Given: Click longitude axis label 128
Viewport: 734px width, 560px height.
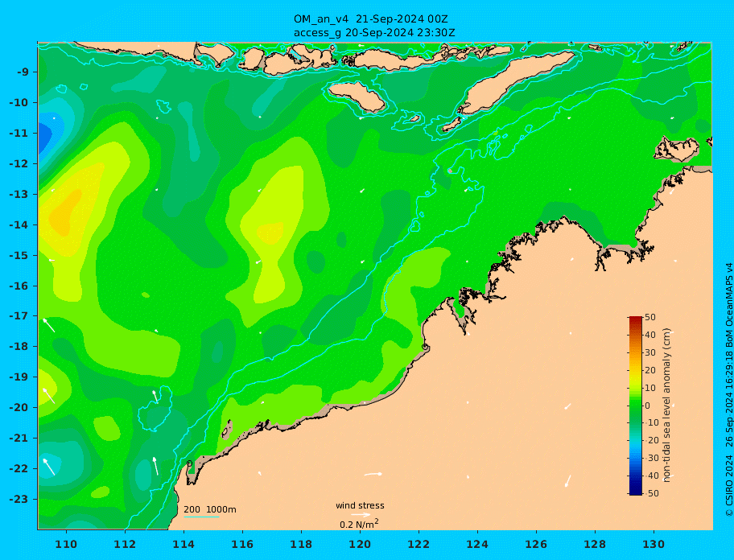Looking at the screenshot, I should click(595, 545).
